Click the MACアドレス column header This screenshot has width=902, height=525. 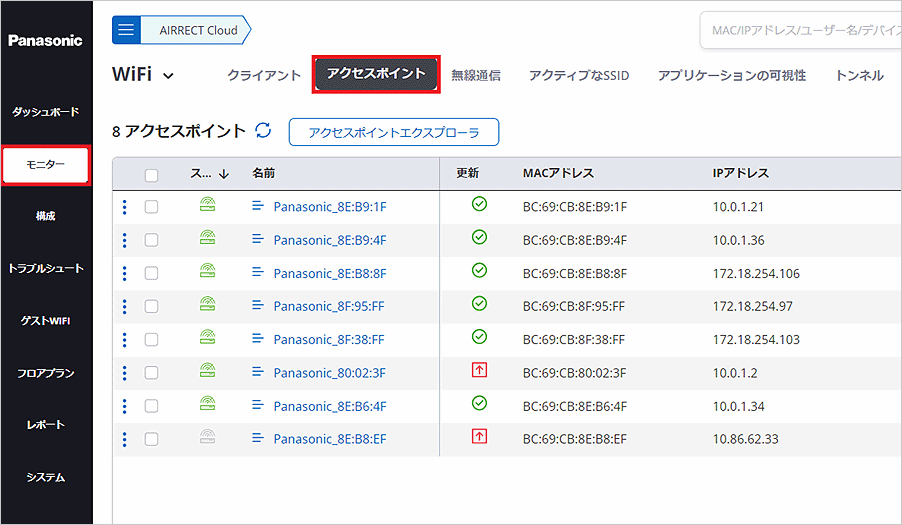pyautogui.click(x=558, y=173)
